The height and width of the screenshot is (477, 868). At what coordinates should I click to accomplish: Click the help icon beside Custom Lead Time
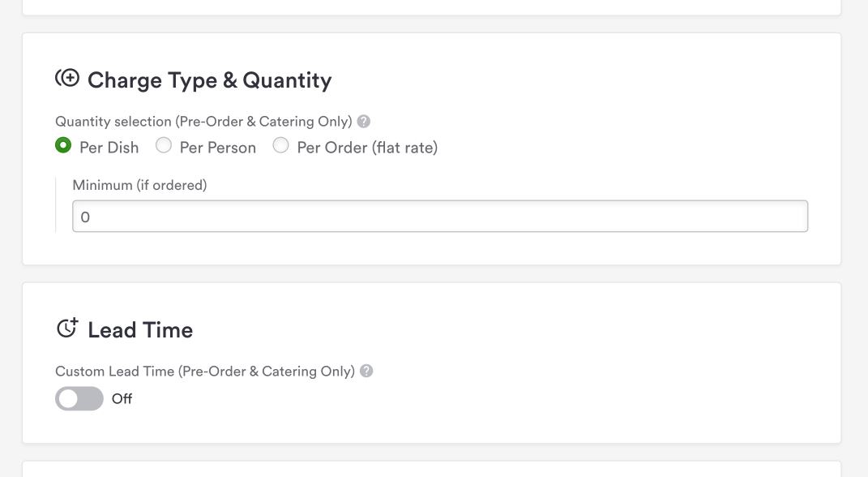pyautogui.click(x=366, y=372)
